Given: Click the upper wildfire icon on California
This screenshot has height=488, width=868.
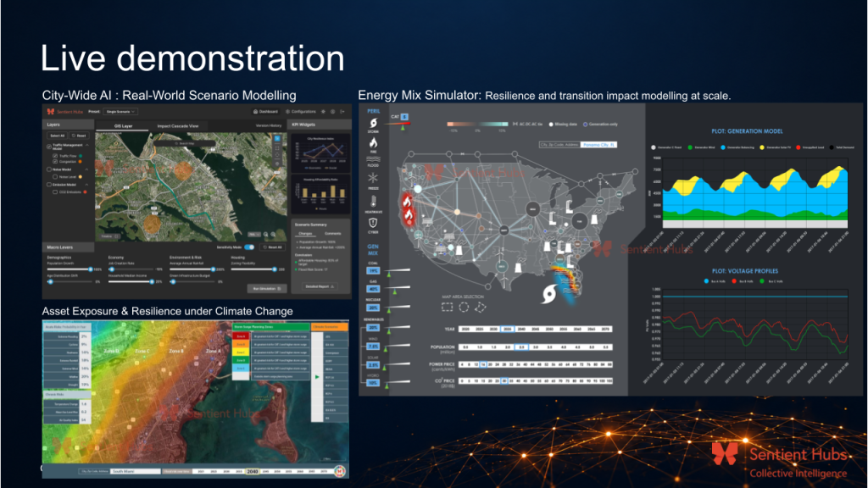Looking at the screenshot, I should (407, 200).
